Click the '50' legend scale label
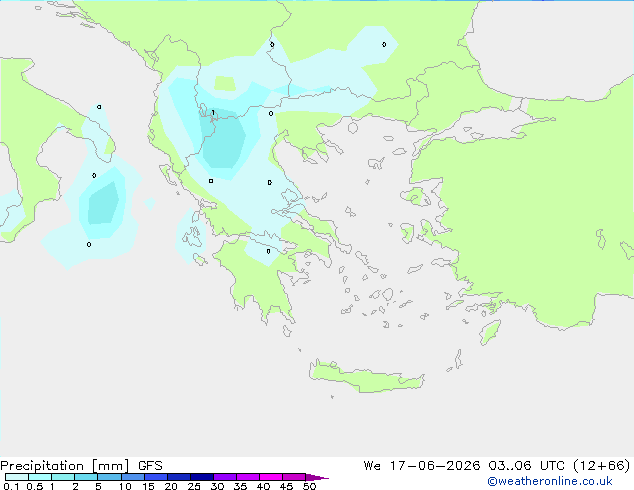 [x=309, y=486]
